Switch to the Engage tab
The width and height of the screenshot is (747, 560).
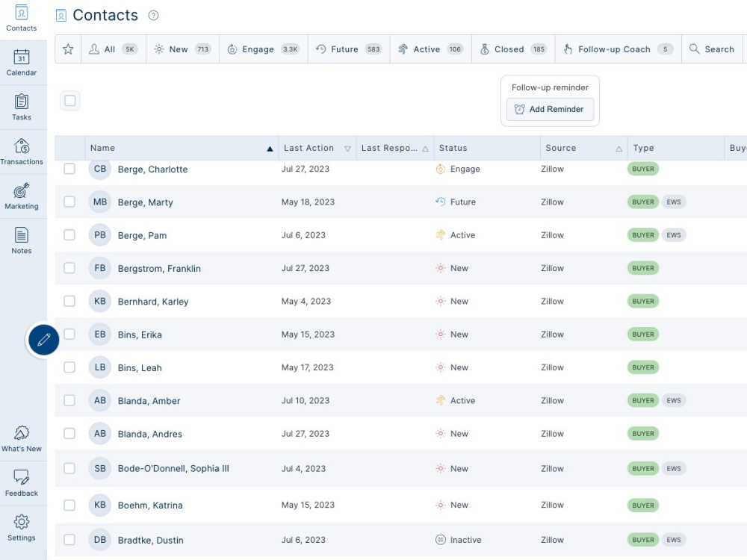pyautogui.click(x=264, y=49)
